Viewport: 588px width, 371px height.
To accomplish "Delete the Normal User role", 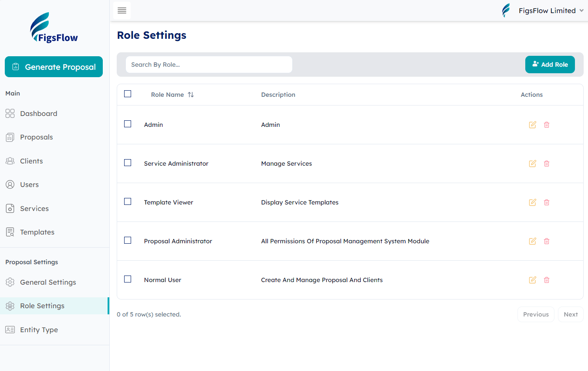I will tap(547, 280).
